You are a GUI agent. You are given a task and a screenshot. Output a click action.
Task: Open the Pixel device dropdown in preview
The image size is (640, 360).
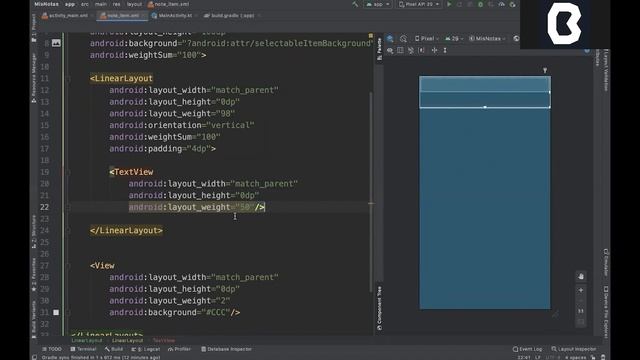tap(426, 38)
